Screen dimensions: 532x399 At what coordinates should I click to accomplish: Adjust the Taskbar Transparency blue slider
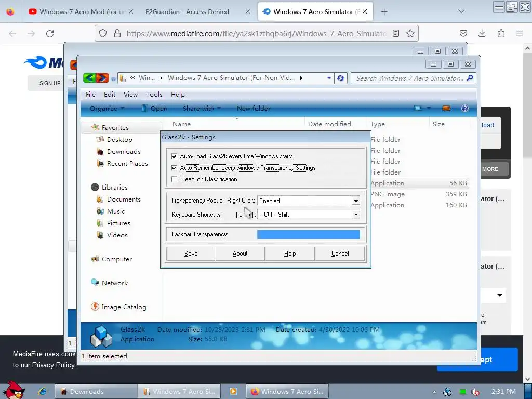[x=309, y=234]
